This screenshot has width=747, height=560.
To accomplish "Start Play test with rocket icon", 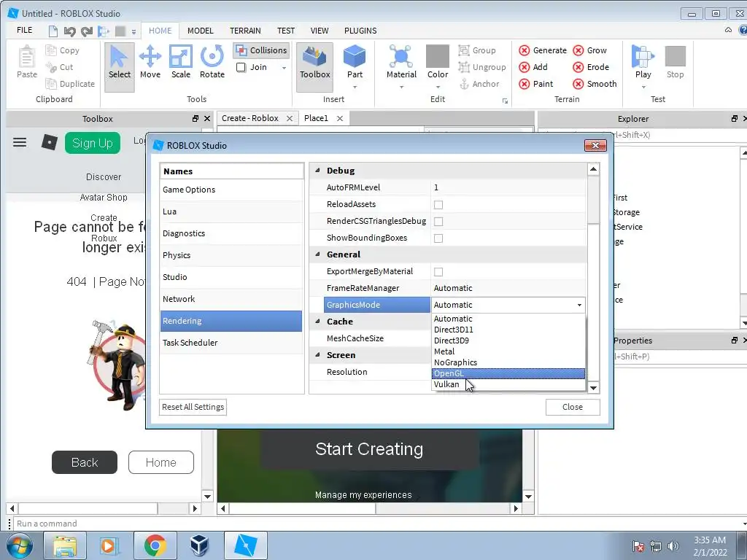I will pos(643,57).
